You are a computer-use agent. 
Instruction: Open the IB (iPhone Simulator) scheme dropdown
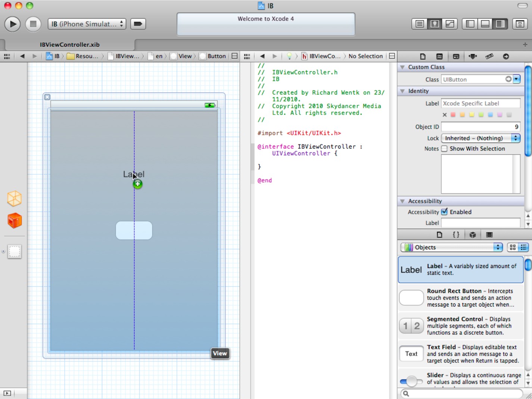(87, 24)
